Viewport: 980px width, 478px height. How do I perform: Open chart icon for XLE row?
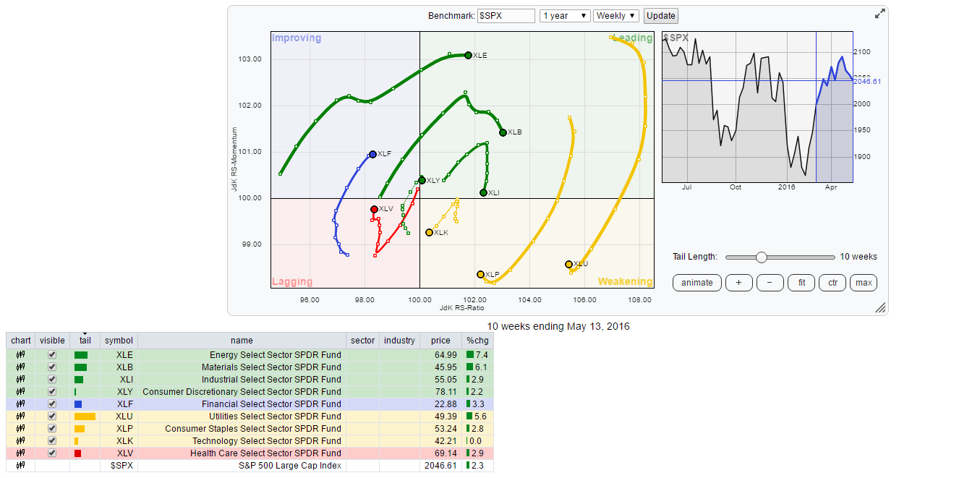20,355
